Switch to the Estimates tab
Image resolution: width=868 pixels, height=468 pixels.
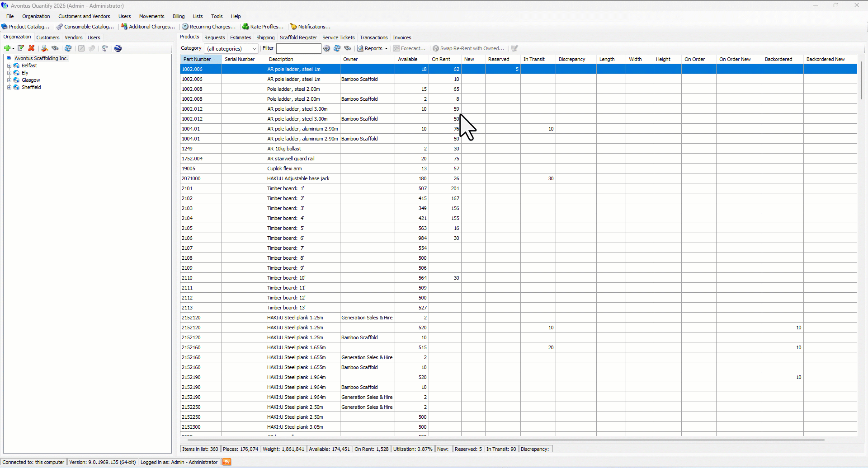pos(241,37)
